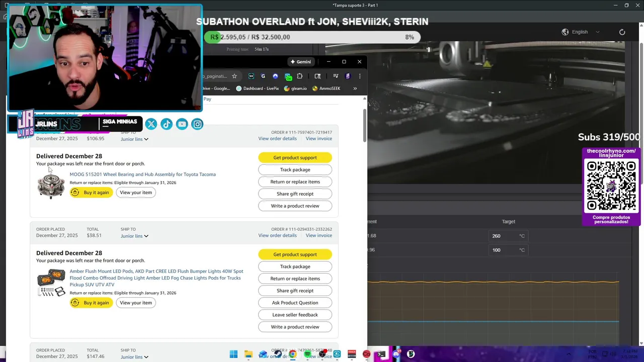The height and width of the screenshot is (362, 644).
Task: Open the AmmoSEEK bookmark
Action: (326, 88)
